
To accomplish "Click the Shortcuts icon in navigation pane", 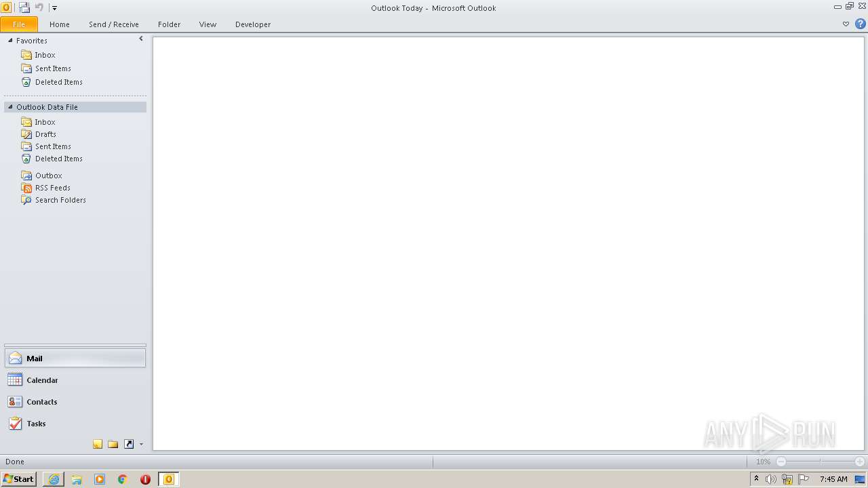I will coord(129,444).
